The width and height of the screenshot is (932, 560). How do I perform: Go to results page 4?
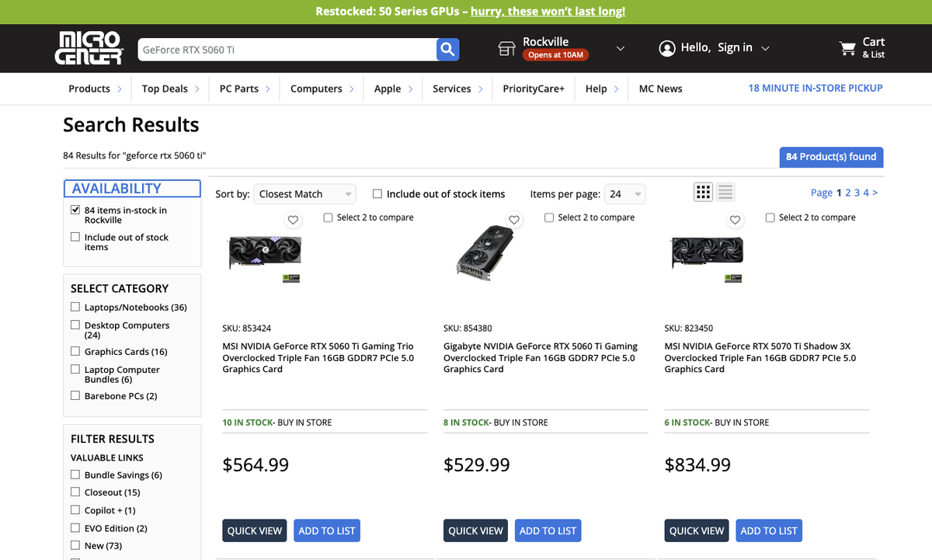[x=867, y=193]
